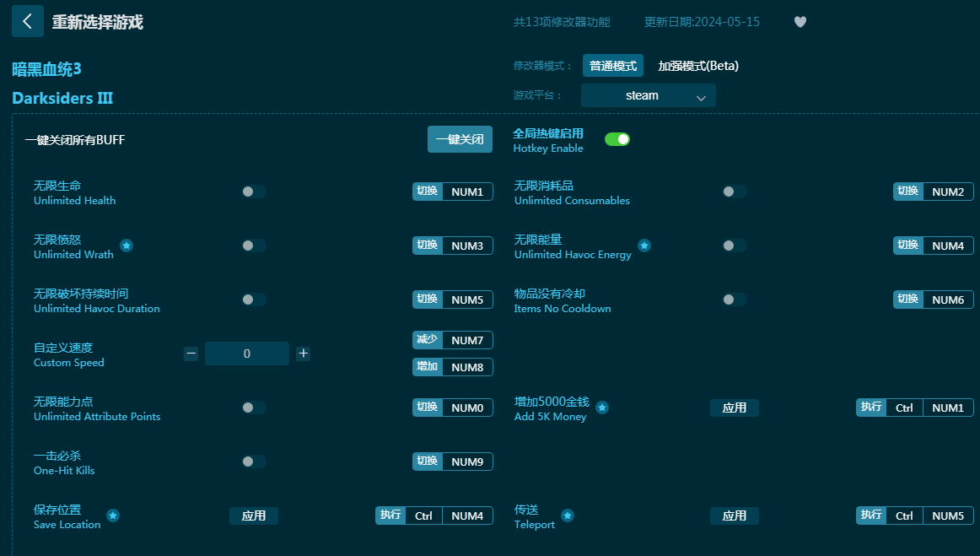The image size is (980, 556).
Task: Click star icon beside Unlimited Wrath
Action: pyautogui.click(x=127, y=246)
